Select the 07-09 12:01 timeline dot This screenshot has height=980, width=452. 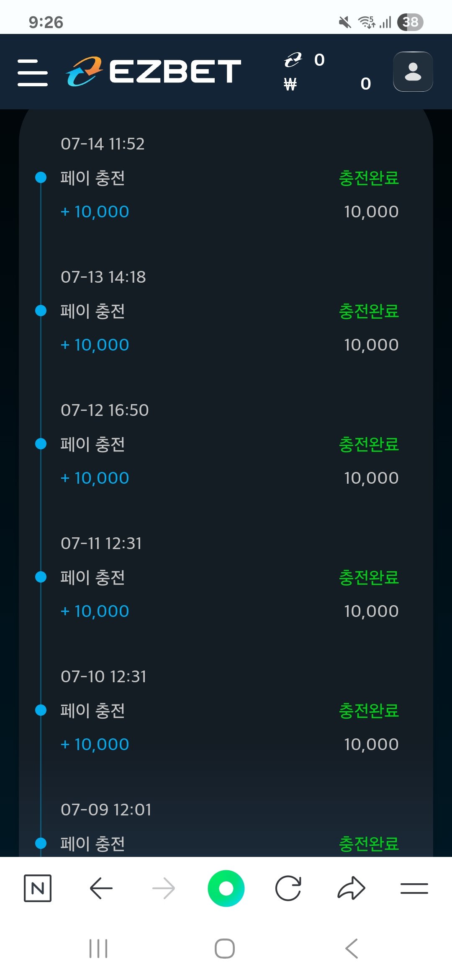[41, 843]
